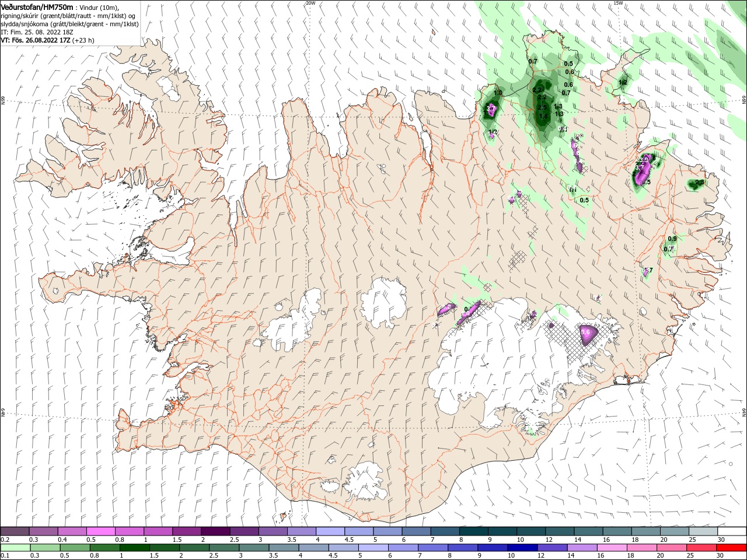Pick the dark mauve 0.2 swatch in upper scale

[15, 531]
